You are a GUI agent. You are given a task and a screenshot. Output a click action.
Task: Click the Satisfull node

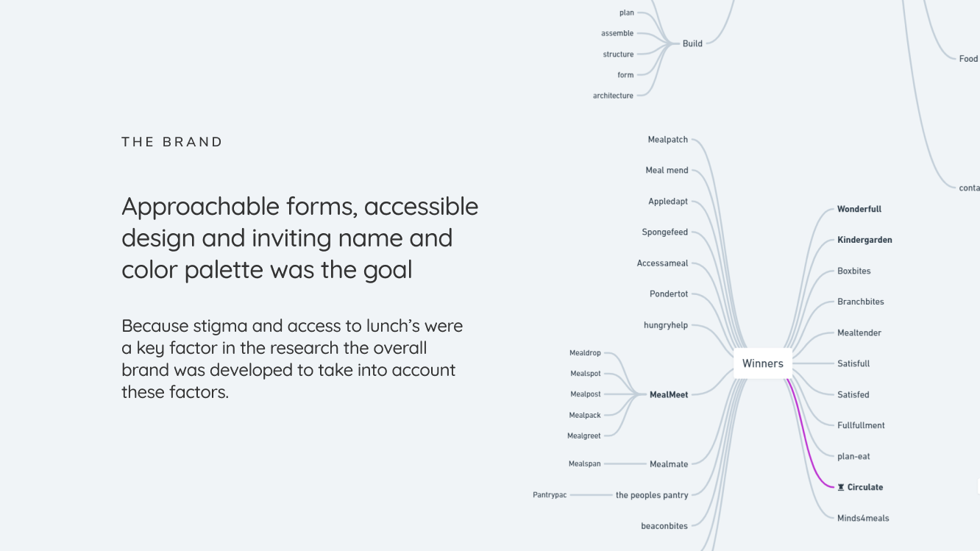[853, 364]
